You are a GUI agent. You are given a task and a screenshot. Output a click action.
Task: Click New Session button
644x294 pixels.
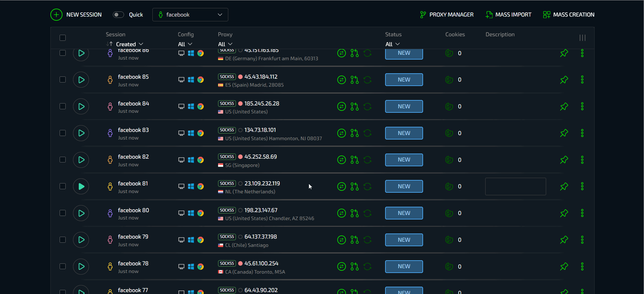pos(76,15)
